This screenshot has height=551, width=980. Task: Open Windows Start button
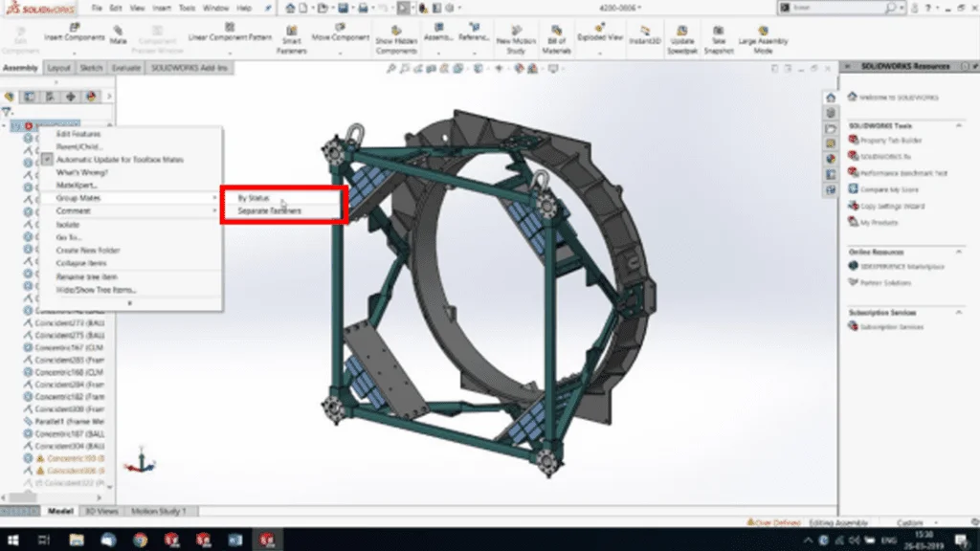[x=12, y=540]
